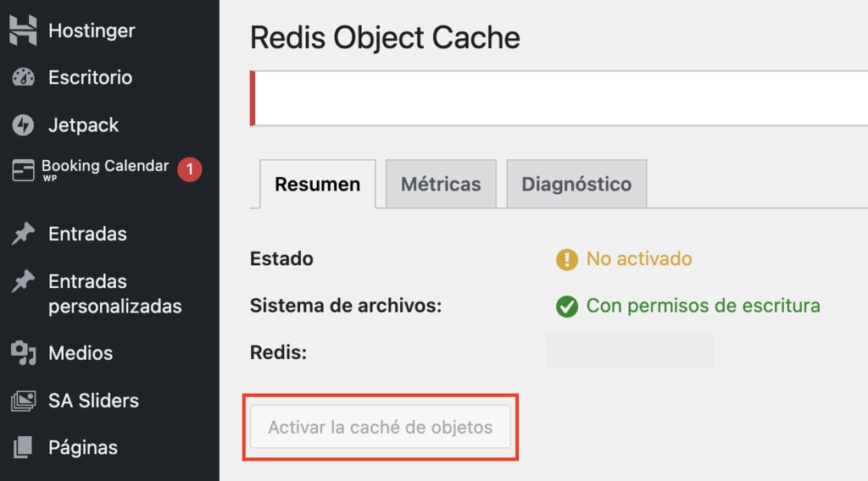Open the Diagnóstico tab
This screenshot has height=481, width=868.
pos(576,184)
